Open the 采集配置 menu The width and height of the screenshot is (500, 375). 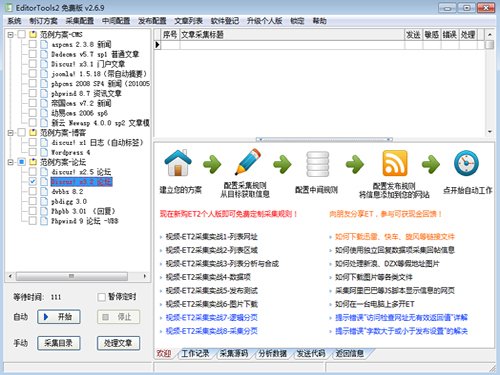pyautogui.click(x=79, y=21)
